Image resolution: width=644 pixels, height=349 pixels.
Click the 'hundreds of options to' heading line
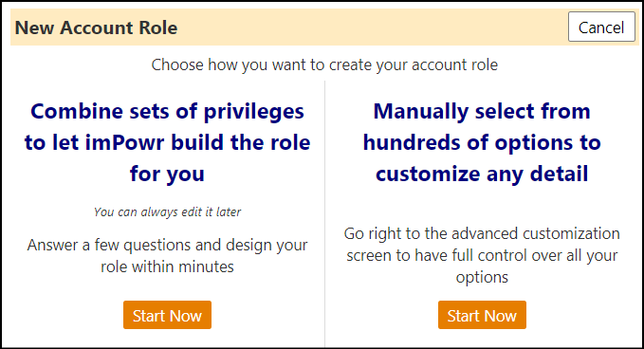click(482, 143)
